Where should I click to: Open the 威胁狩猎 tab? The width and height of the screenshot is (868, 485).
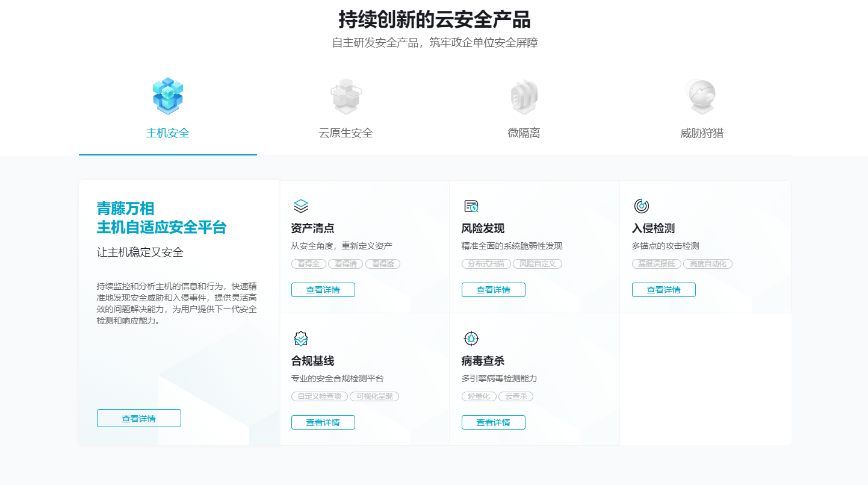[x=701, y=133]
